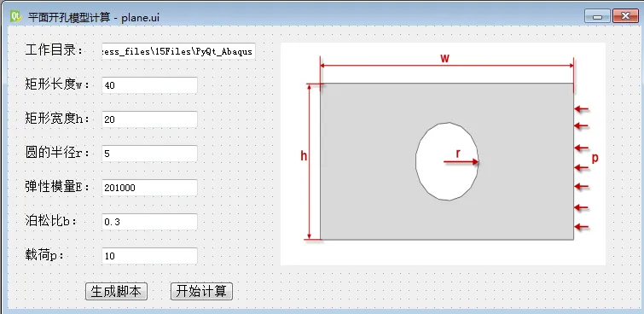Screen dimensions: 644x314
Task: Click the 载荷p label
Action: (44, 256)
